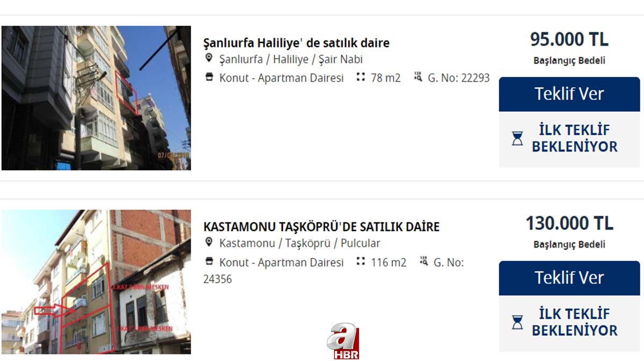Viewport: 644px width, 362px height.
Task: Click the location pin icon beside Şanlıurfa / Haliliye
Action: 209,58
